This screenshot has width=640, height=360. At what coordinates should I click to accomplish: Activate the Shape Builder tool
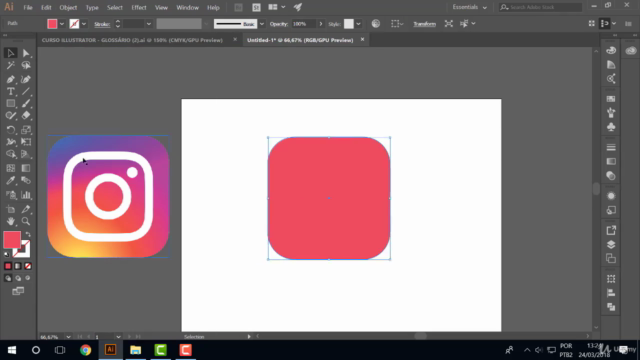pyautogui.click(x=11, y=154)
